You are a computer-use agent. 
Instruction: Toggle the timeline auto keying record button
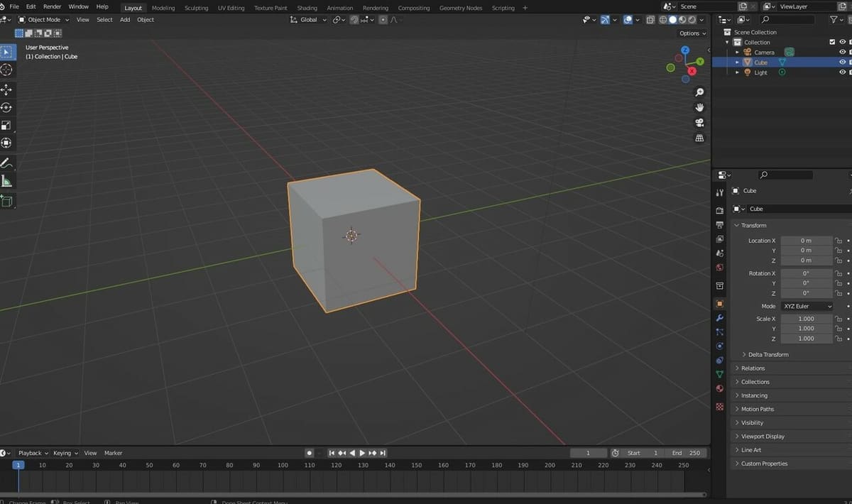[x=309, y=453]
